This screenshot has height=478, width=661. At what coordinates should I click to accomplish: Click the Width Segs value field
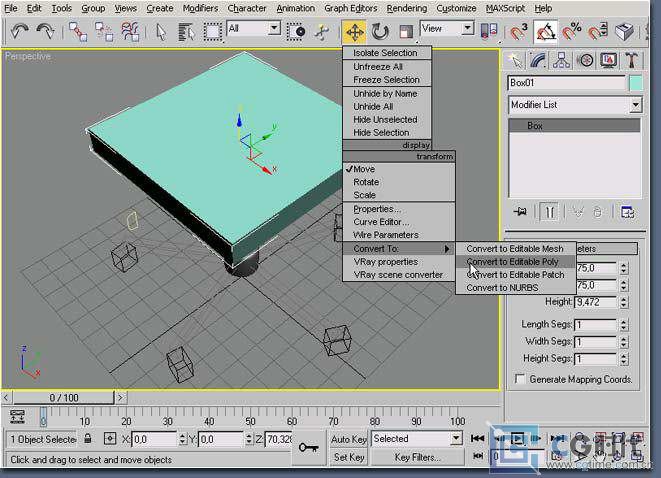coord(595,341)
